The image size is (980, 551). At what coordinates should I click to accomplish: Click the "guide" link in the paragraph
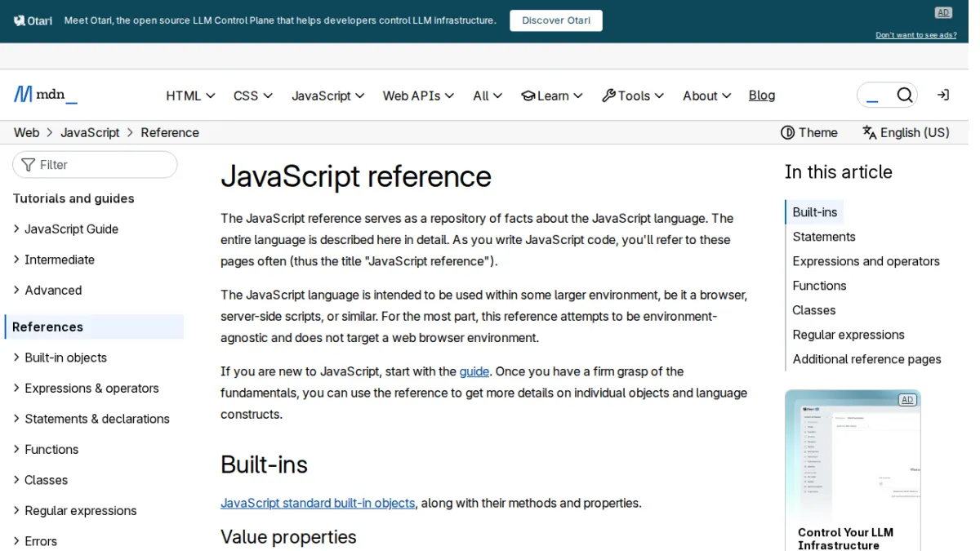point(474,371)
